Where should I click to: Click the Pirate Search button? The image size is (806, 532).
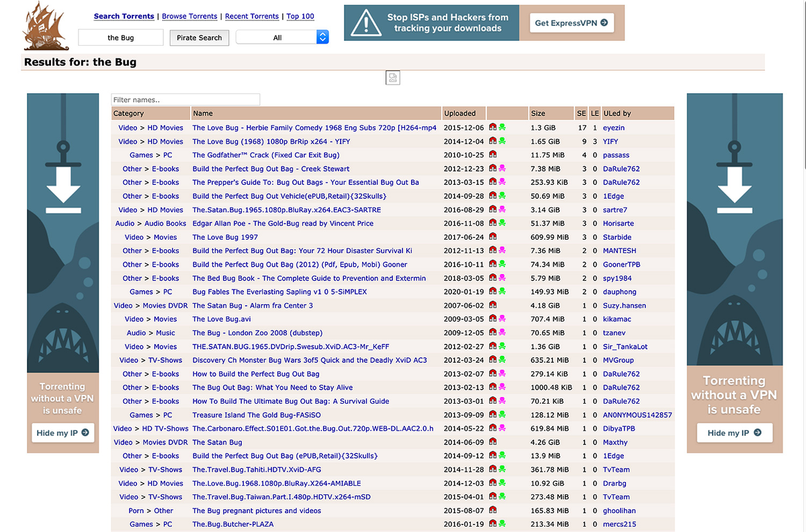[x=199, y=38]
